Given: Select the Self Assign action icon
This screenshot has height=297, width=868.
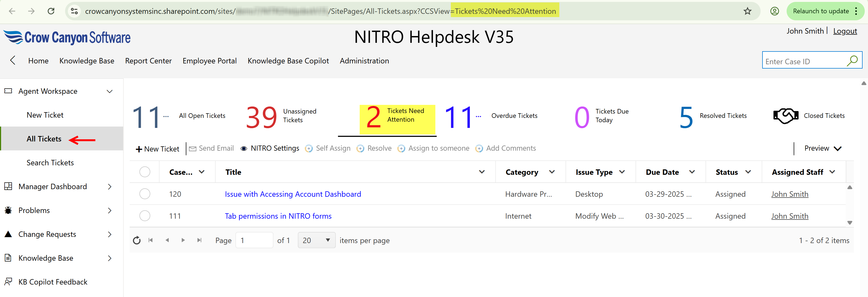Looking at the screenshot, I should tap(309, 148).
